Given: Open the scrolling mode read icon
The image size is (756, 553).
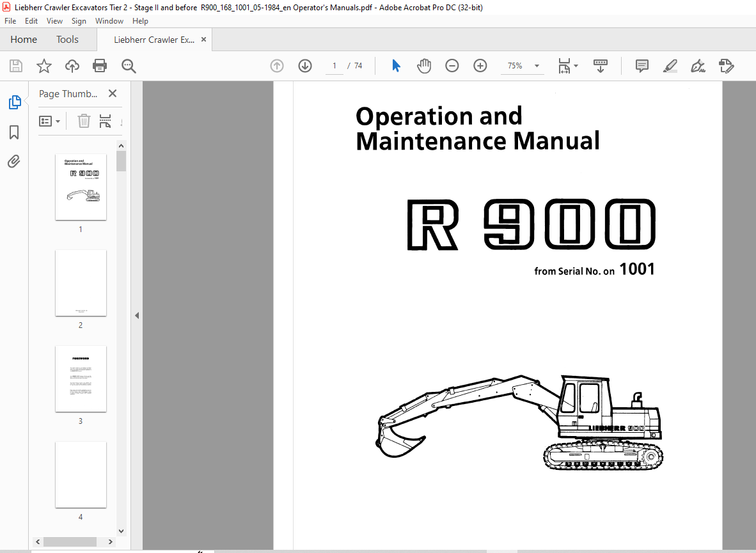Looking at the screenshot, I should 601,66.
